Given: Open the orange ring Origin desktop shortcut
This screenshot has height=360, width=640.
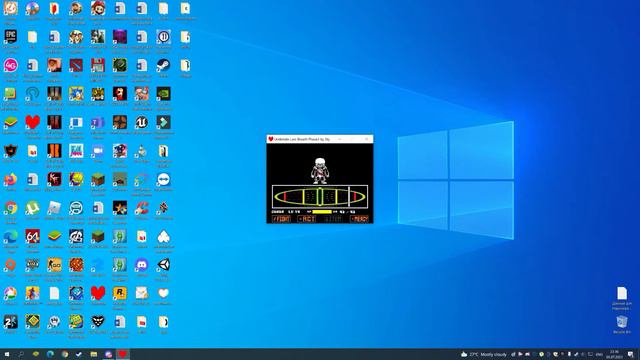Looking at the screenshot, I should tap(11, 265).
